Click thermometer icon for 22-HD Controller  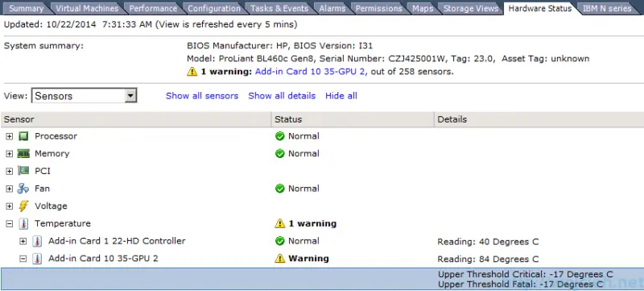point(37,241)
